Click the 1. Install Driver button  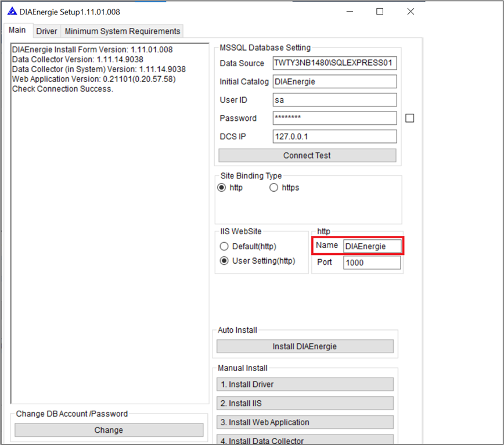(x=305, y=385)
